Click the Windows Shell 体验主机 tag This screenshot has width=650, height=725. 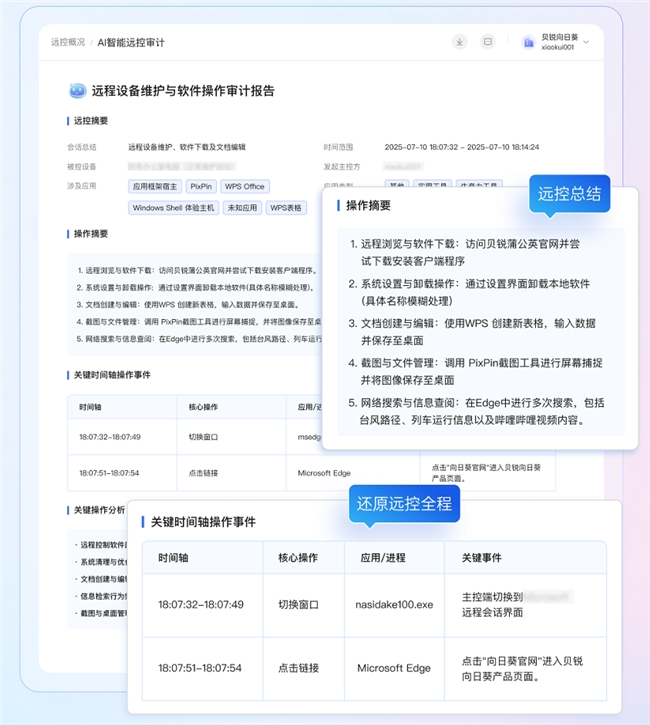173,208
